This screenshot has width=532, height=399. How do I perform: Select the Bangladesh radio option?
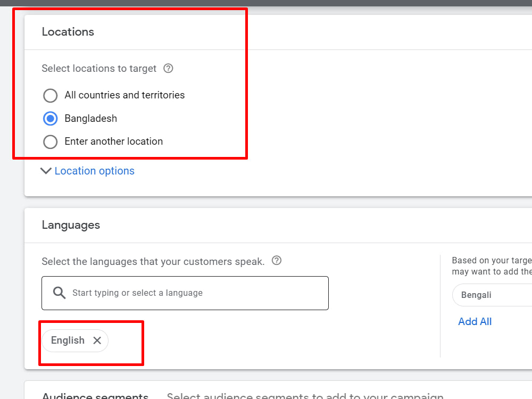point(50,119)
